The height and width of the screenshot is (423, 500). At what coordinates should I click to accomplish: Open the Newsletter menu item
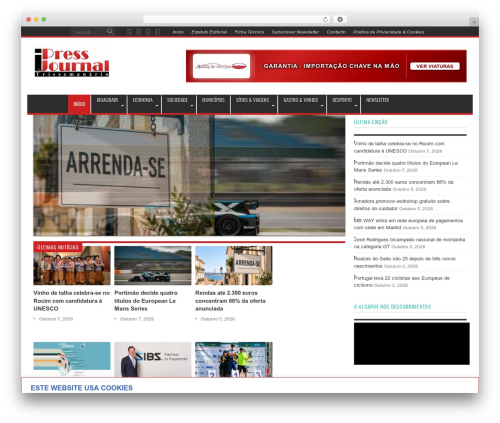377,100
